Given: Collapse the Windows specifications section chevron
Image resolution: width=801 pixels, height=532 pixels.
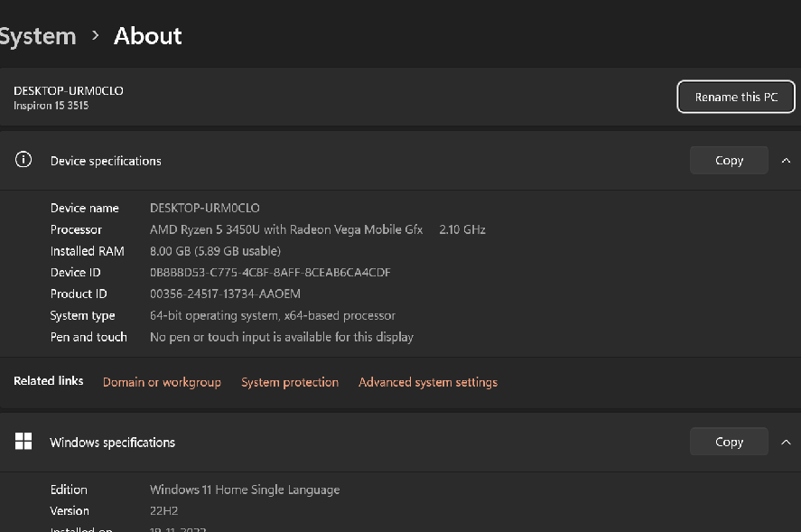Looking at the screenshot, I should click(786, 442).
